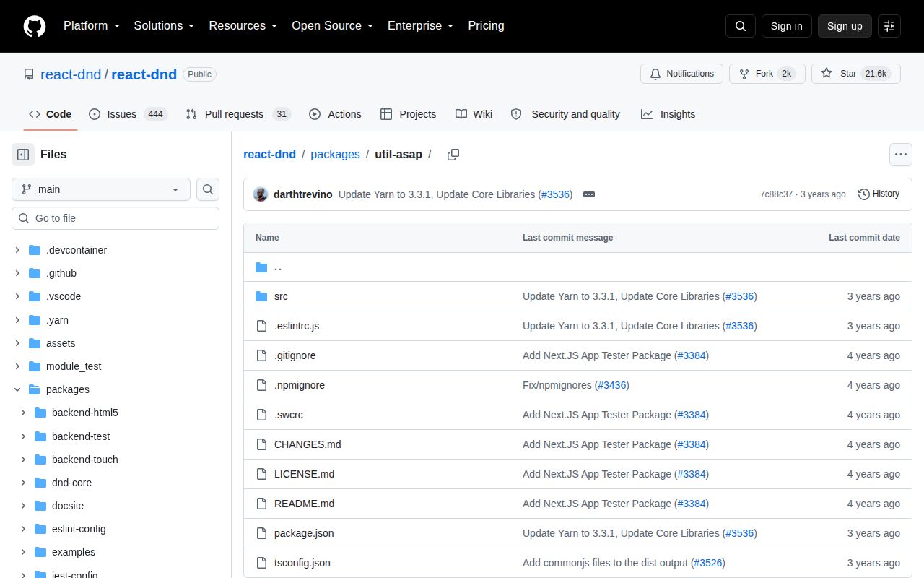The image size is (924, 578).
Task: Switch to the Projects tab
Action: [x=409, y=114]
